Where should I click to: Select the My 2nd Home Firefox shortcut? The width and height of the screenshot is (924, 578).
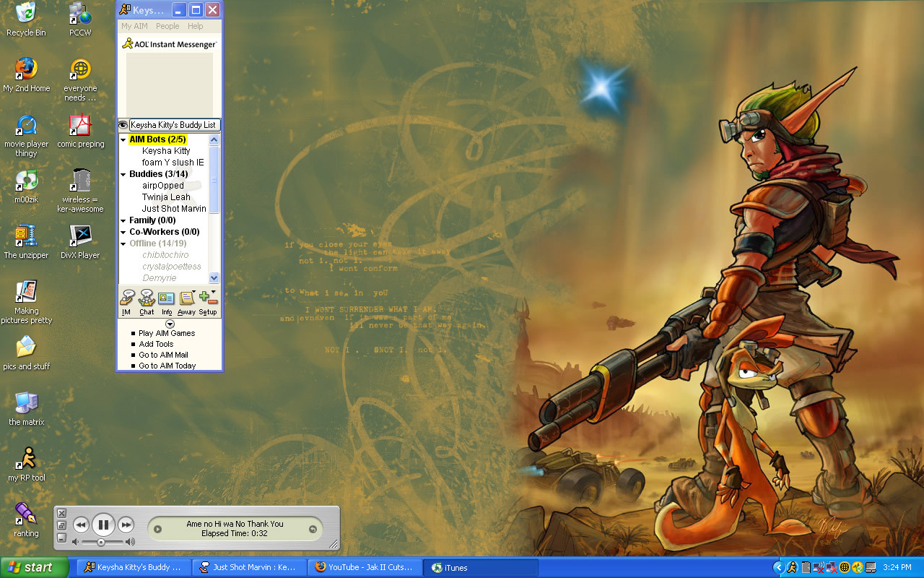[26, 75]
